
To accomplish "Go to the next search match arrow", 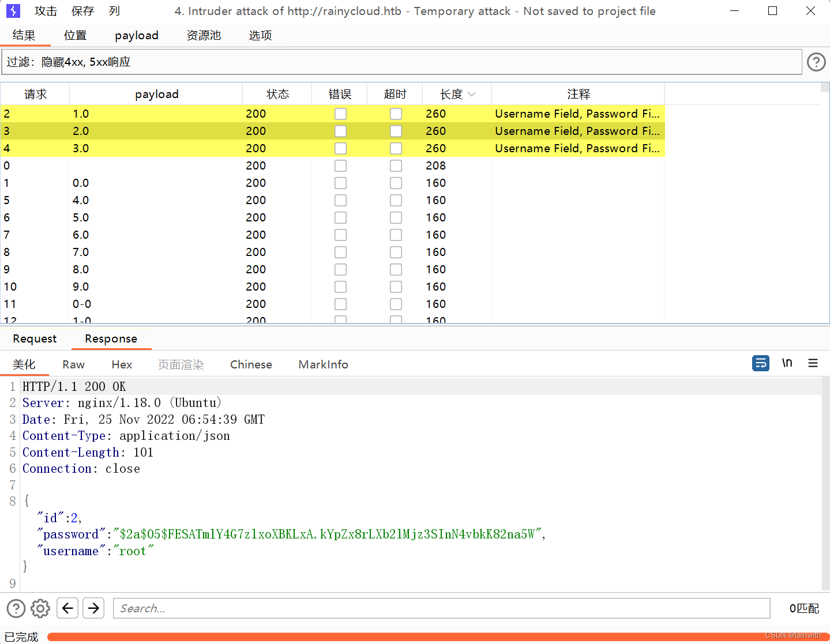I will point(93,608).
